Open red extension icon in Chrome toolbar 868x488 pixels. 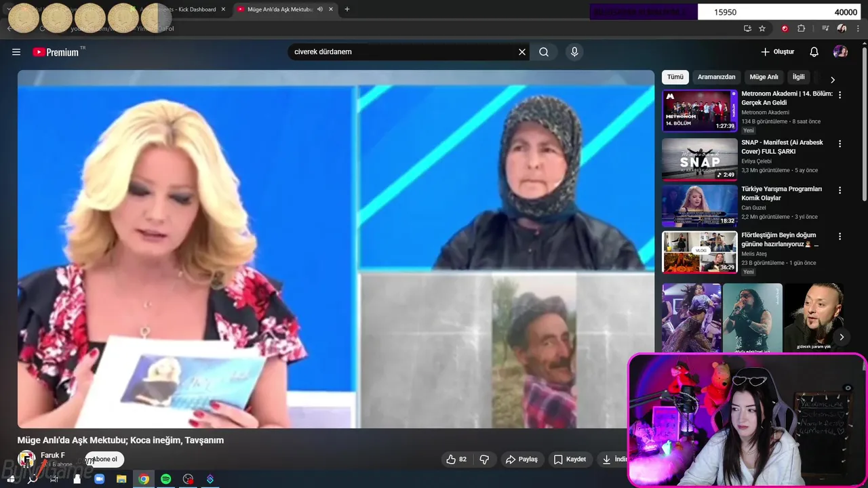tap(785, 28)
